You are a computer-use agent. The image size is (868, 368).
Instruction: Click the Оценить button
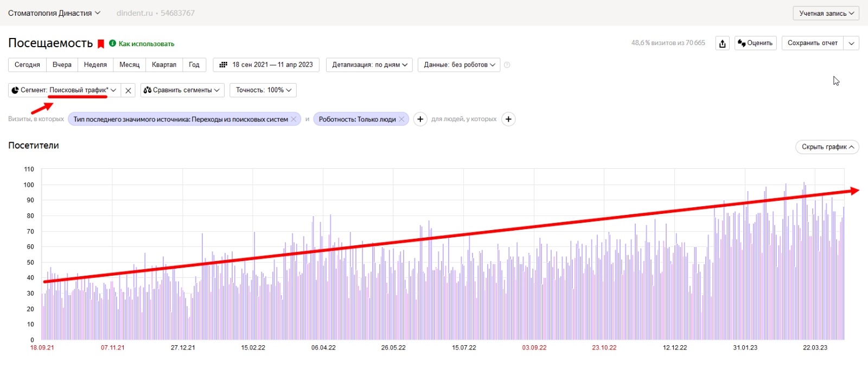point(756,43)
